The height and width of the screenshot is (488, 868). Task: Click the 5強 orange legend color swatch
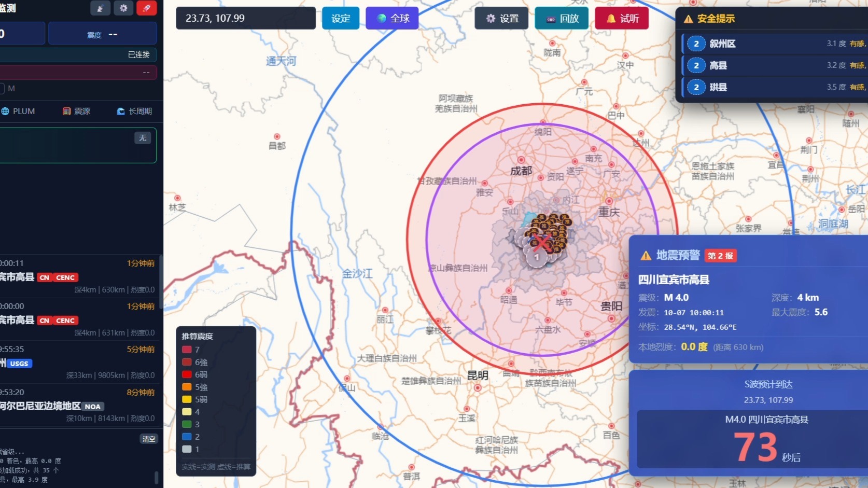pos(187,387)
